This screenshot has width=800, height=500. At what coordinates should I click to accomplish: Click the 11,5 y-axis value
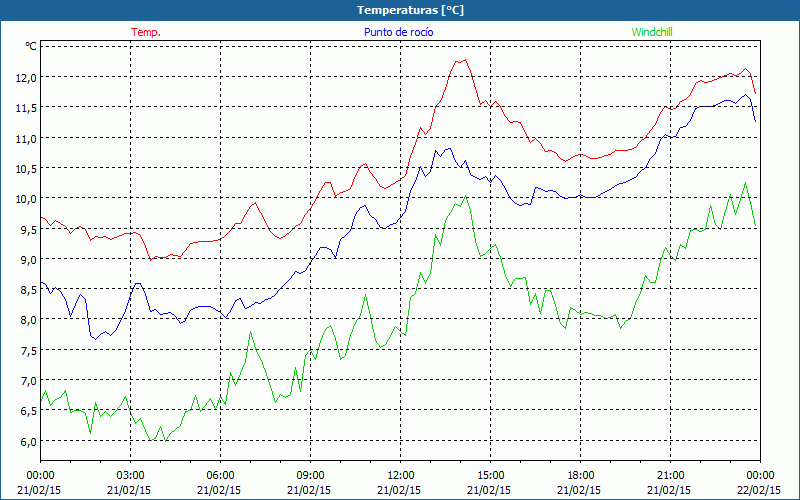pos(27,108)
